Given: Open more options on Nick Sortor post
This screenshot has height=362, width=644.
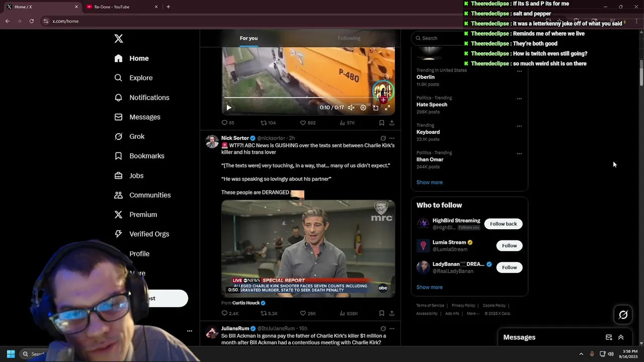Looking at the screenshot, I should pyautogui.click(x=392, y=138).
